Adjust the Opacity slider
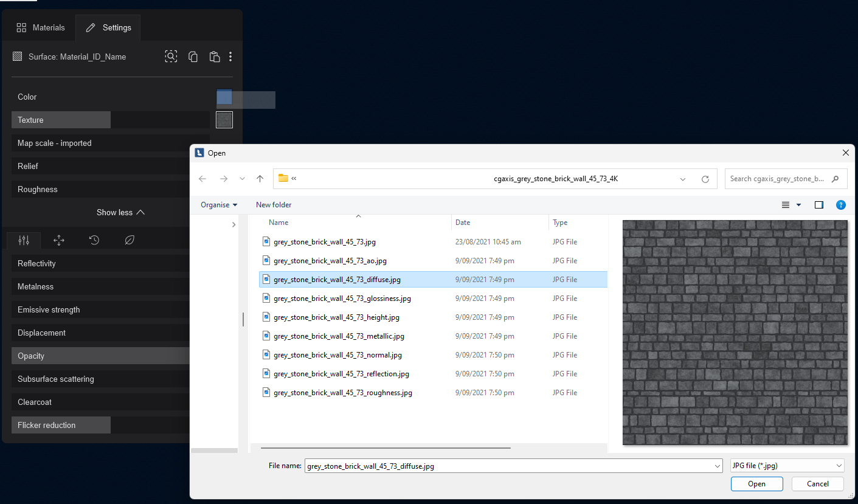This screenshot has width=858, height=504. [x=101, y=356]
